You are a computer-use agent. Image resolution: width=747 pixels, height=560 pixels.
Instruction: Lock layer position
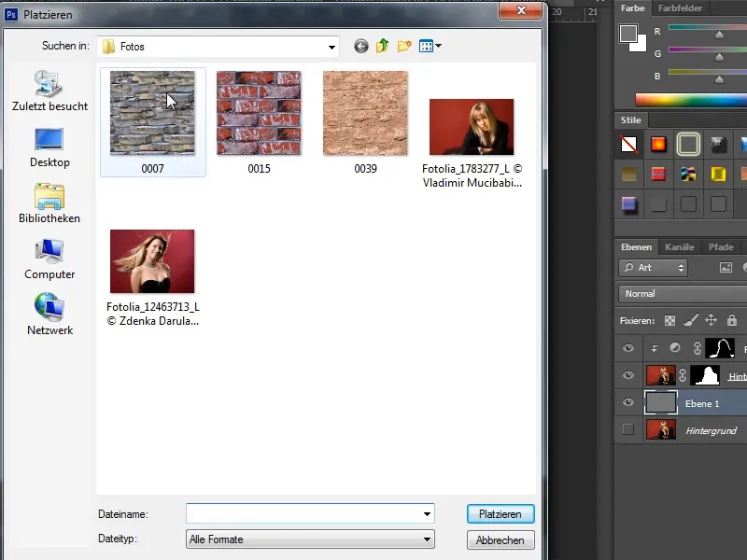711,320
